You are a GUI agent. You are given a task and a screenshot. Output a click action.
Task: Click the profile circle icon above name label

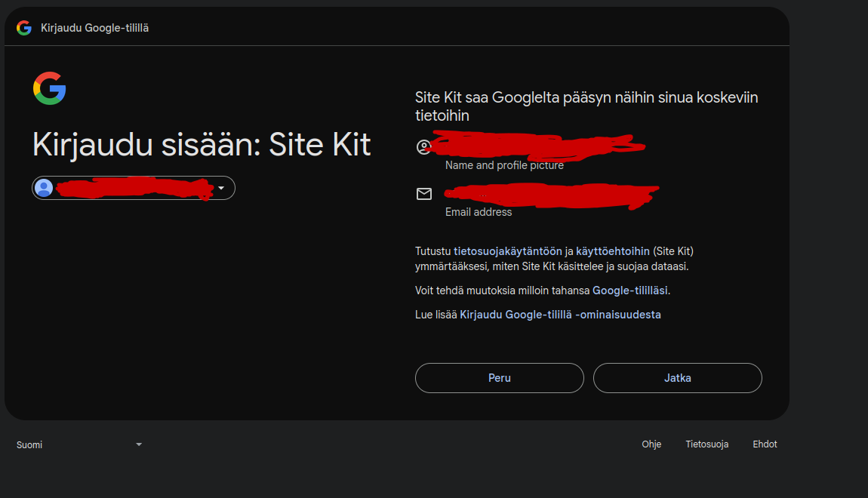pos(424,146)
